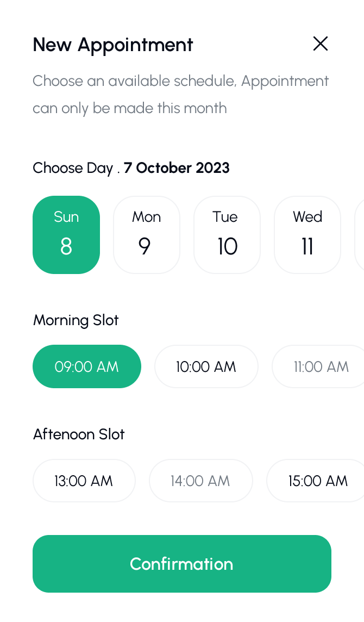Image resolution: width=364 pixels, height=622 pixels.
Task: Choose the greyed 14:00 AM slot
Action: coord(200,481)
